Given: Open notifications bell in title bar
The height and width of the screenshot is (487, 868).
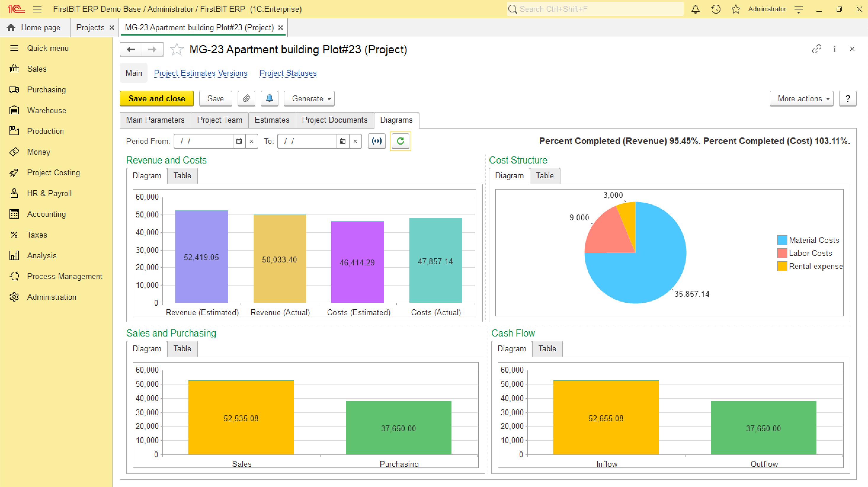Looking at the screenshot, I should coord(695,9).
